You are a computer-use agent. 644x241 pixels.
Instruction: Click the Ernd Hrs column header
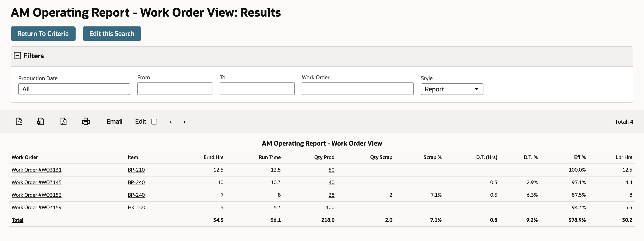point(214,157)
